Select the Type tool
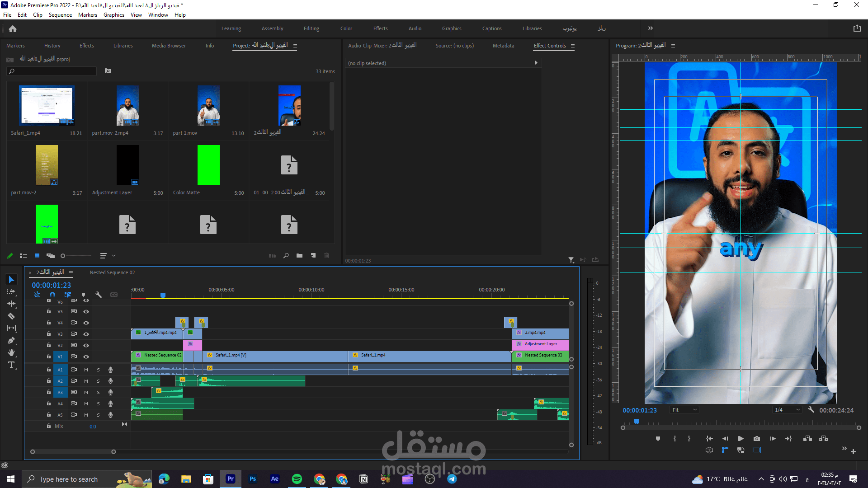This screenshot has height=488, width=868. (x=11, y=365)
